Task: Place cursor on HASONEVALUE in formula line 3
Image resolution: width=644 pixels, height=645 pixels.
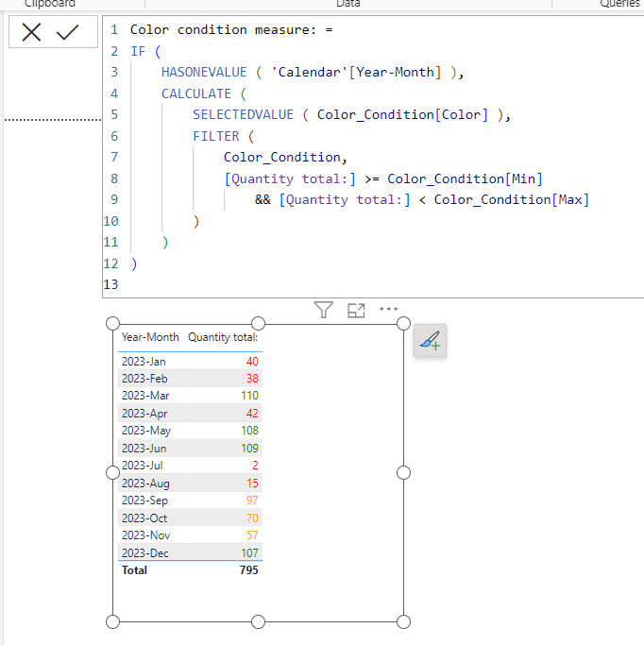Action: click(204, 73)
